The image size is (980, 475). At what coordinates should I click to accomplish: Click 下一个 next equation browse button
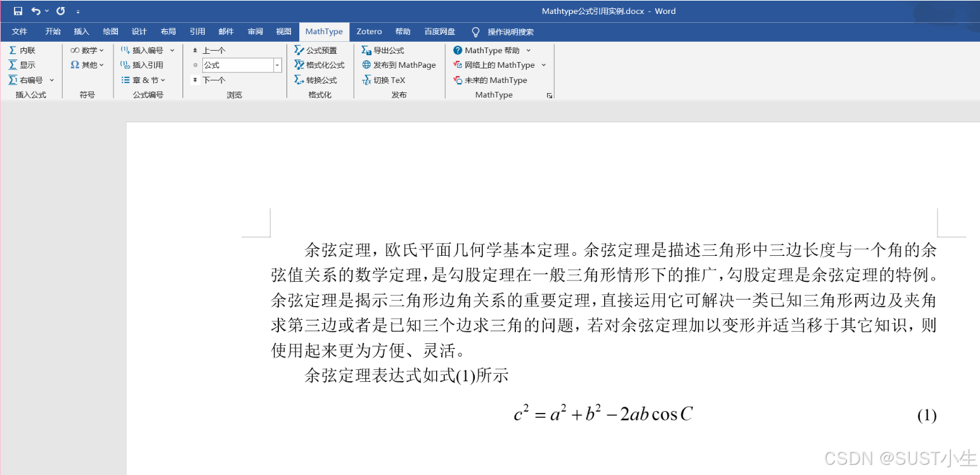[x=212, y=80]
